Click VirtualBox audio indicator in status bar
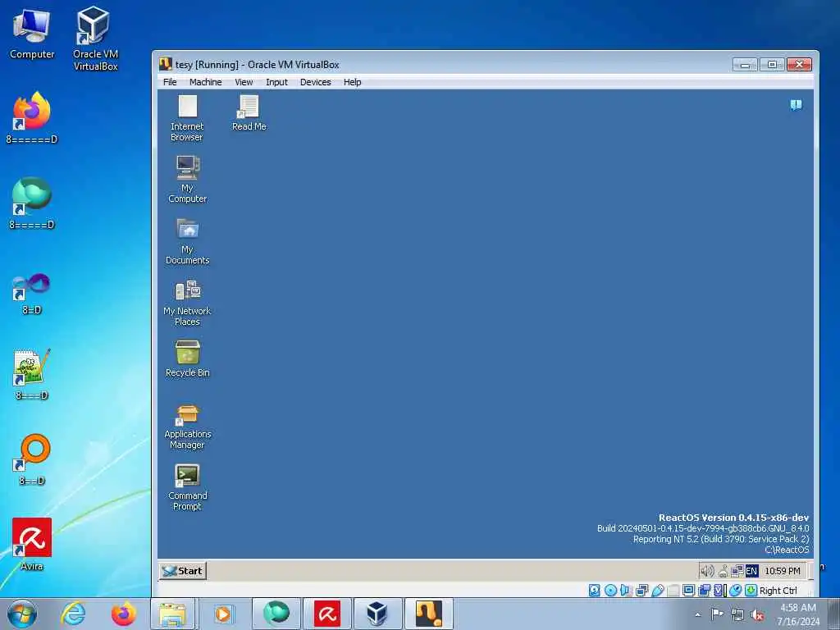Image resolution: width=840 pixels, height=630 pixels. point(626,591)
